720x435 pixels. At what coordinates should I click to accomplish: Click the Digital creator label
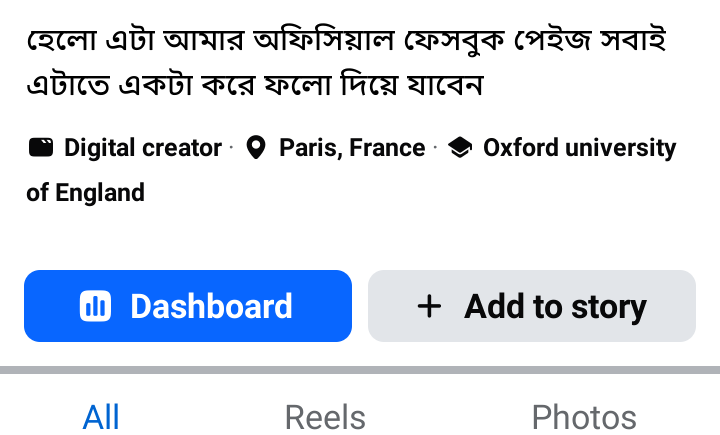coord(143,149)
